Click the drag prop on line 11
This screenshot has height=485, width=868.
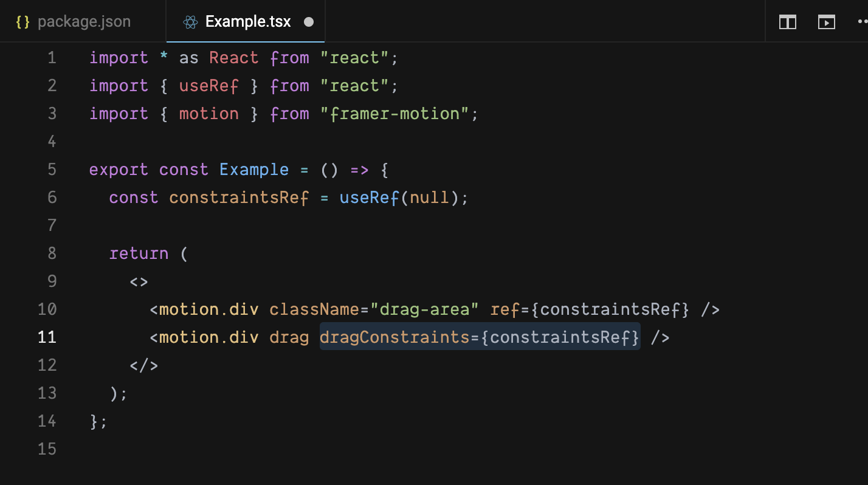point(290,337)
